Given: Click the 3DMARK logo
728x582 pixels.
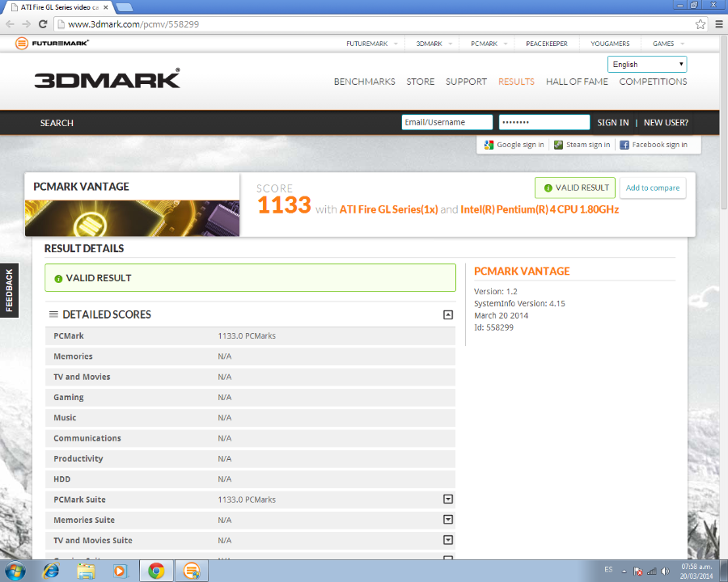Looking at the screenshot, I should click(108, 78).
